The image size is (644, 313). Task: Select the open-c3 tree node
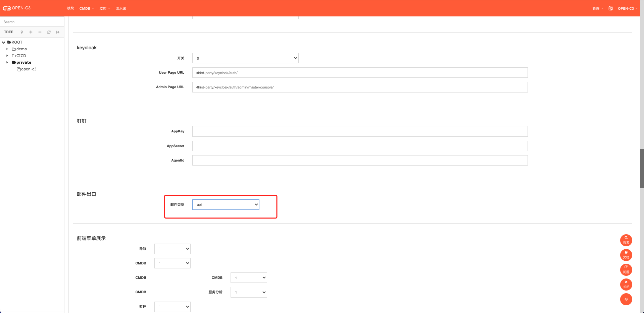(29, 69)
